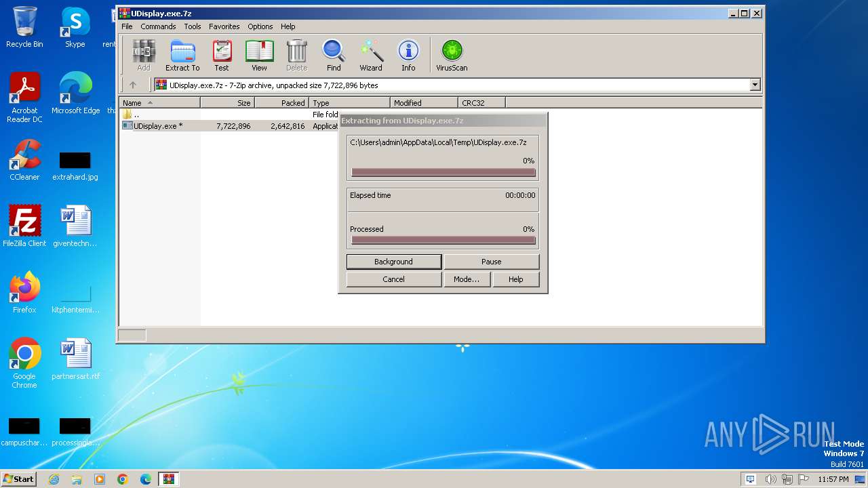The image size is (868, 488).
Task: Open the Tools menu
Action: point(193,26)
